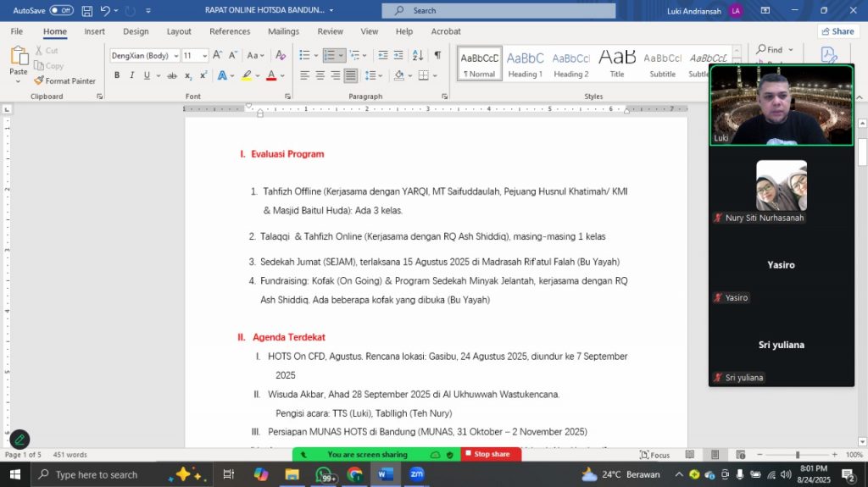The height and width of the screenshot is (487, 868).
Task: Click the Save icon in title bar
Action: [x=86, y=10]
